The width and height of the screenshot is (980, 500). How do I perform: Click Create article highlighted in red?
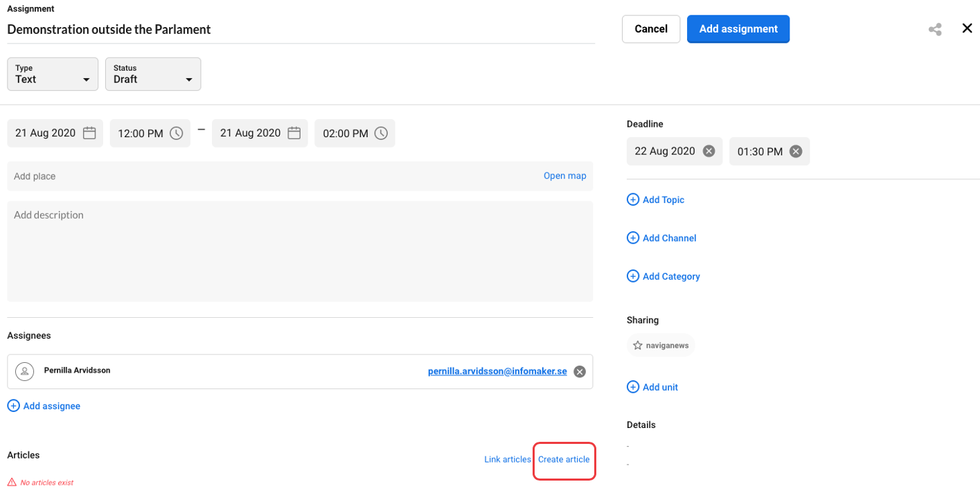564,458
